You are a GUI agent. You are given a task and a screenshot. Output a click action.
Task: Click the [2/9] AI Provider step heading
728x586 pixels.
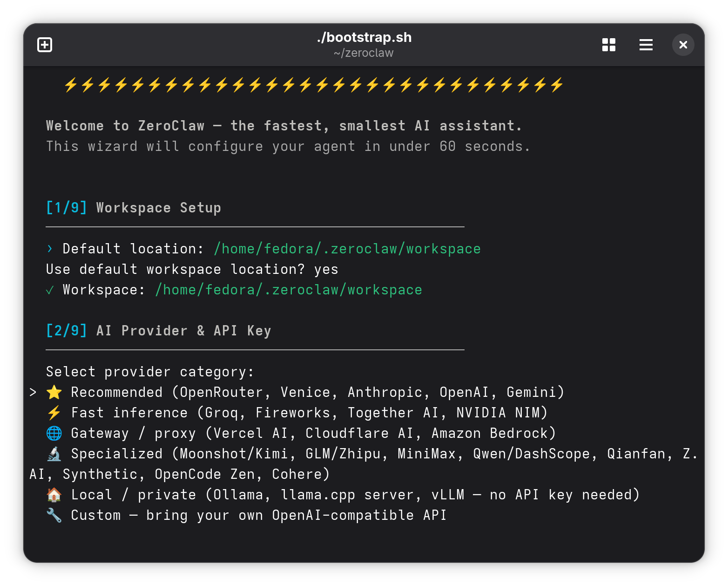click(158, 331)
